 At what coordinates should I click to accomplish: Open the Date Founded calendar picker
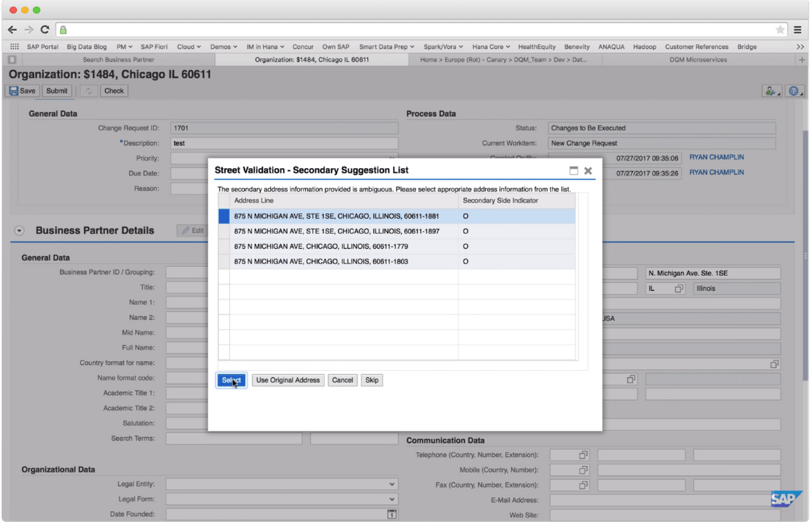pos(392,514)
